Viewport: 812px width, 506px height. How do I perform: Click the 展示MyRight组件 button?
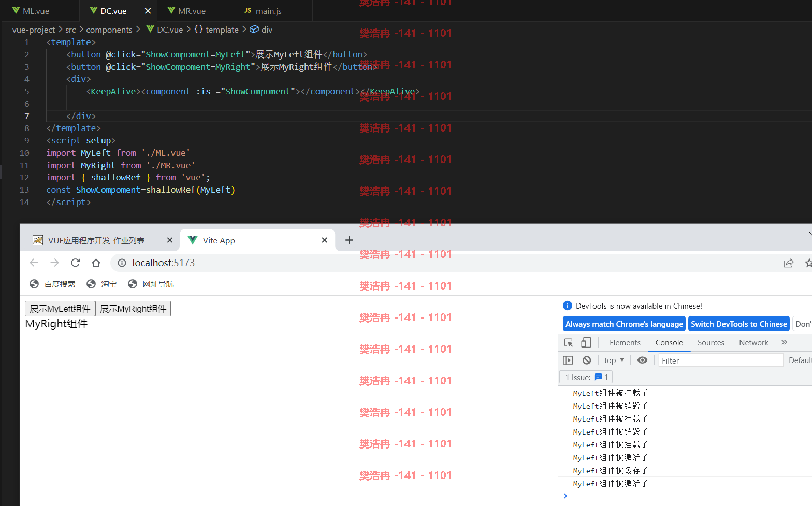click(133, 309)
